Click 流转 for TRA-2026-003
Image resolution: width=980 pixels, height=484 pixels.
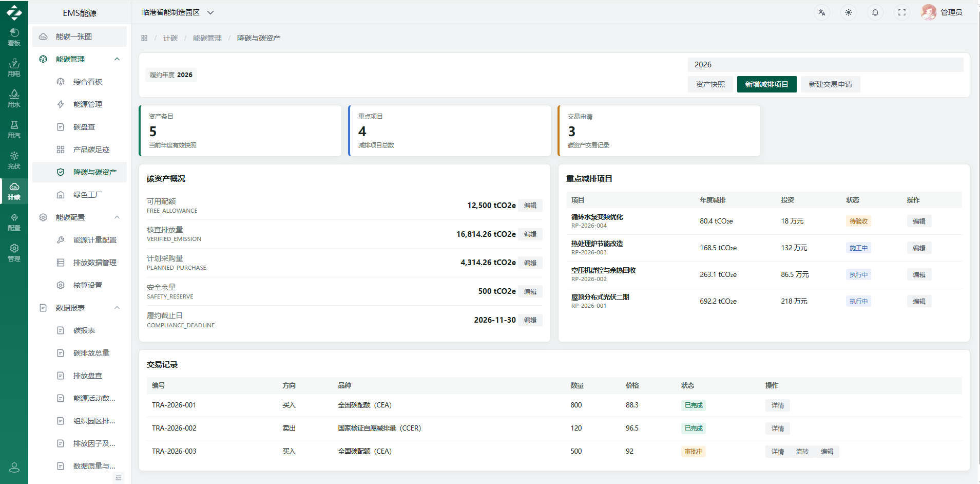click(802, 452)
